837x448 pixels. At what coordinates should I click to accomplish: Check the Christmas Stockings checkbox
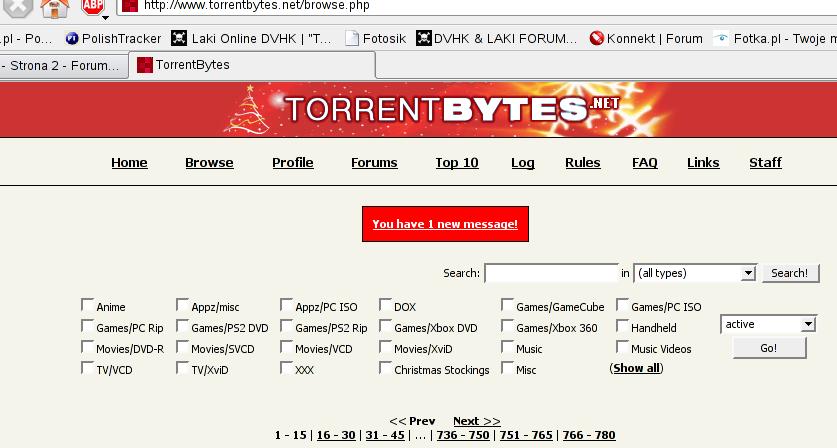coord(385,368)
